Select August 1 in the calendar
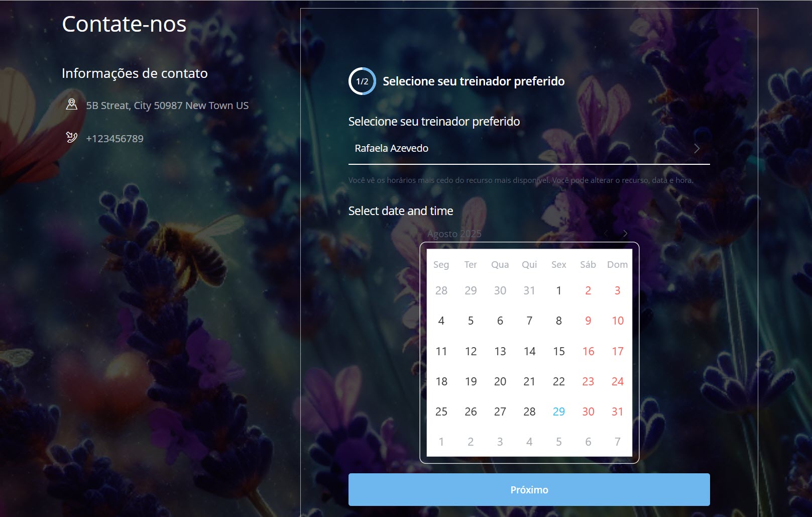Viewport: 812px width, 517px height. 558,290
